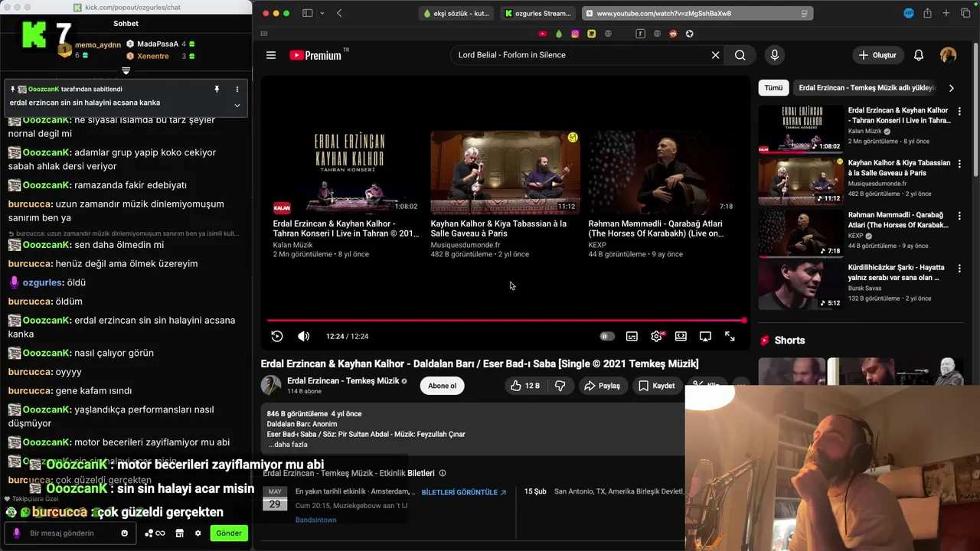Collapse pinned message with chevron
This screenshot has width=980, height=551.
[x=237, y=105]
